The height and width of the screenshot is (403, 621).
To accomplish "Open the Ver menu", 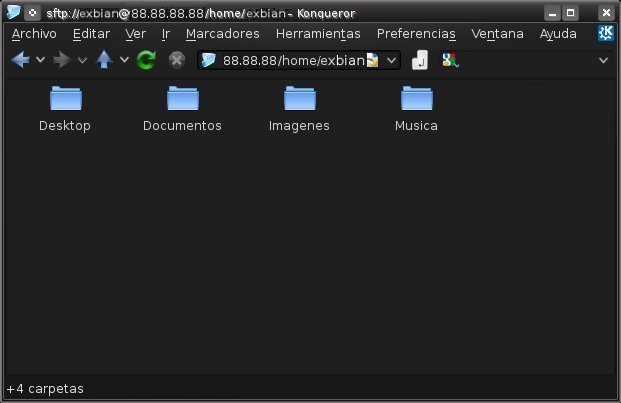I will (135, 34).
